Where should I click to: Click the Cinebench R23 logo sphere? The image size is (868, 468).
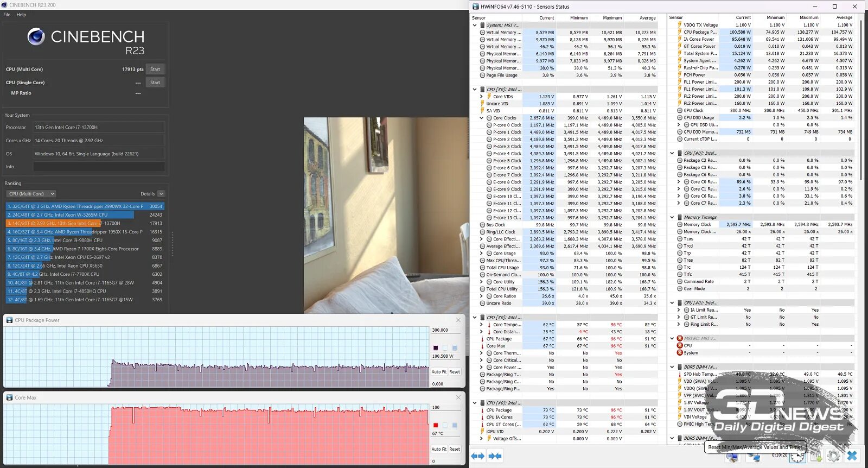click(x=36, y=36)
